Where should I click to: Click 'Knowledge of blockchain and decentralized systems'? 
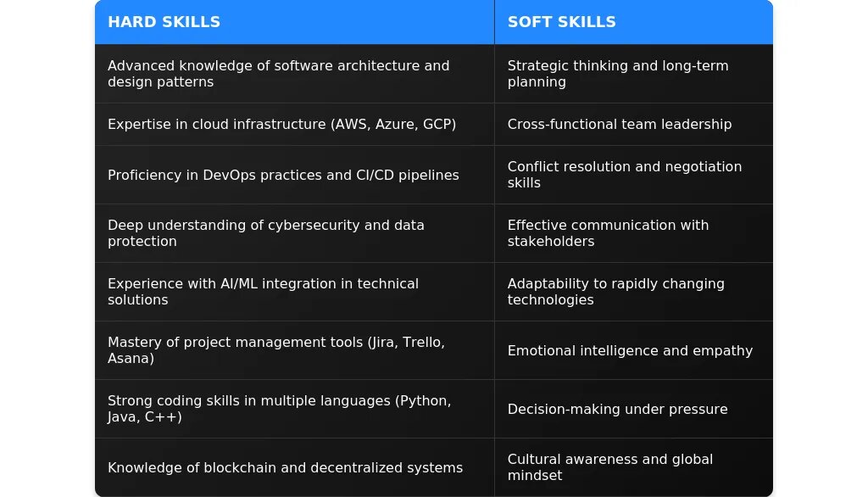(x=294, y=467)
